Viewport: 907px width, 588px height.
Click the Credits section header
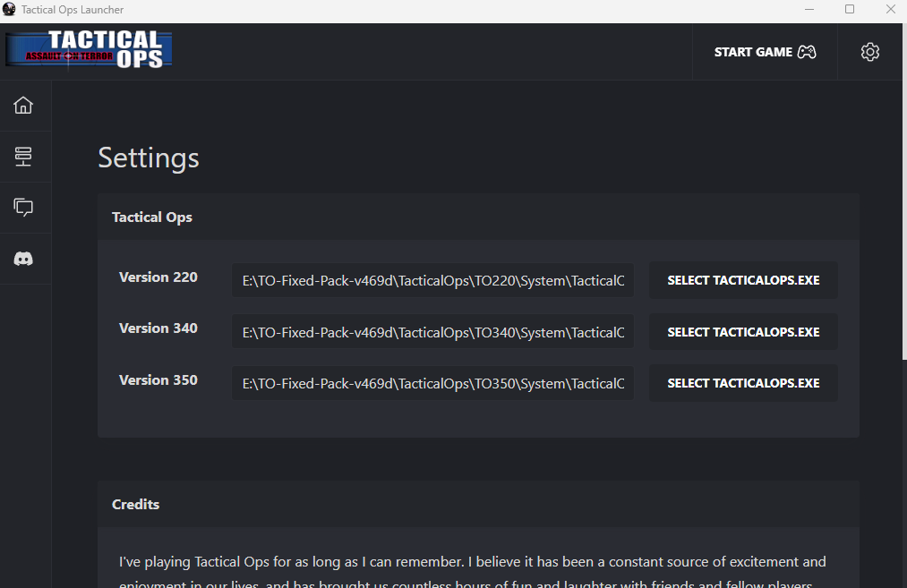tap(136, 505)
